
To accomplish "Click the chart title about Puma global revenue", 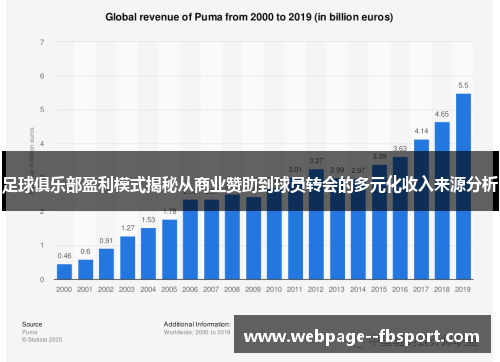I will pos(249,17).
